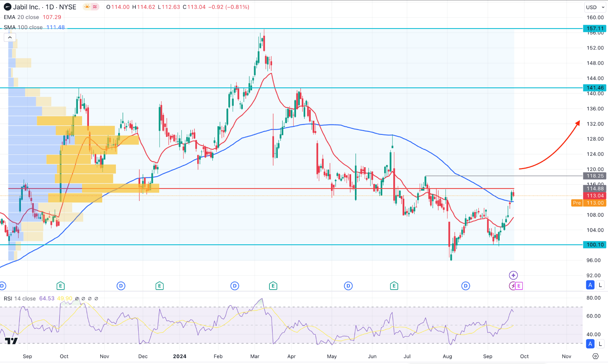This screenshot has width=608, height=364.
Task: Open the dividend D marker near May
Action: coord(348,286)
